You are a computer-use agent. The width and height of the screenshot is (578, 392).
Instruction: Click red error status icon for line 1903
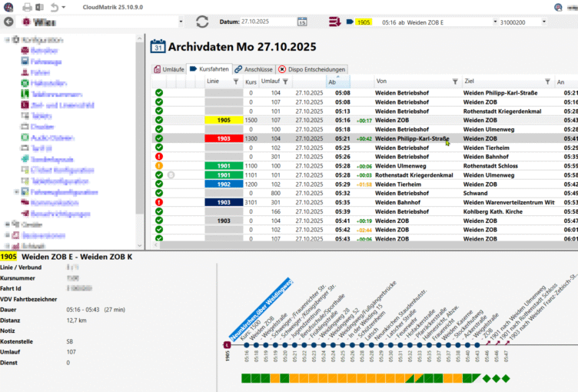(159, 202)
